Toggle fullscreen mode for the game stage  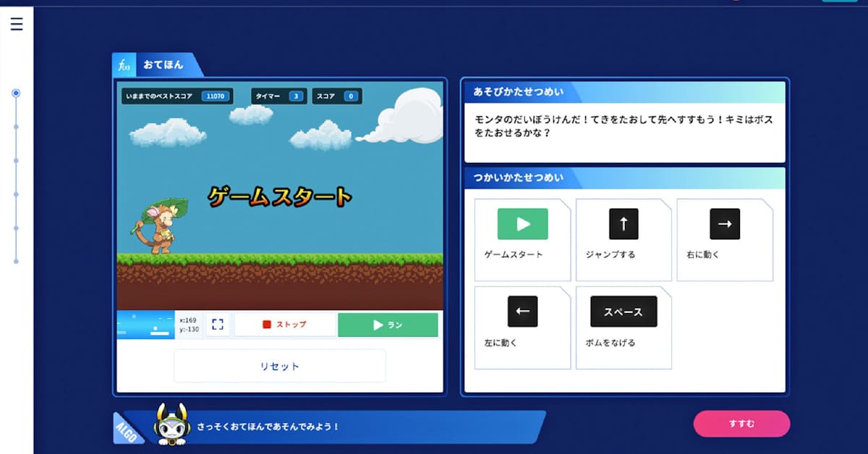(218, 325)
